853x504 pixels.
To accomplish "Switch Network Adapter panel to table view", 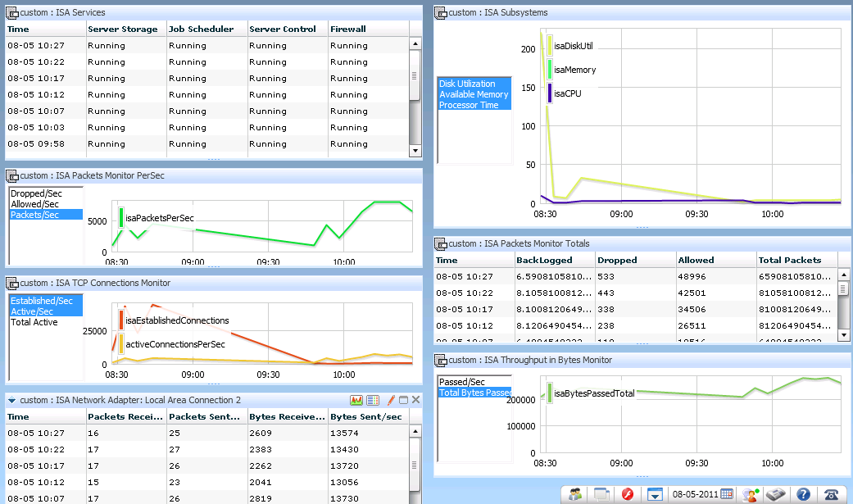I will pyautogui.click(x=373, y=400).
